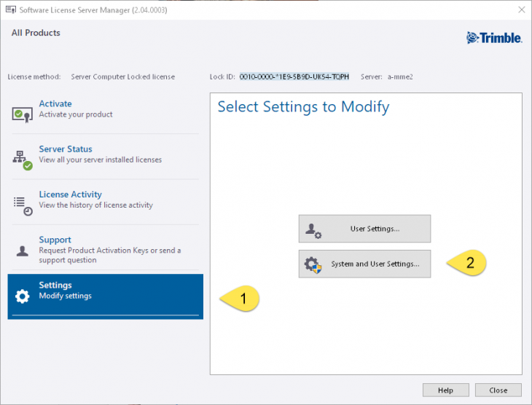Click the Trimble logo
Screen dimensions: 532x405
pyautogui.click(x=494, y=38)
